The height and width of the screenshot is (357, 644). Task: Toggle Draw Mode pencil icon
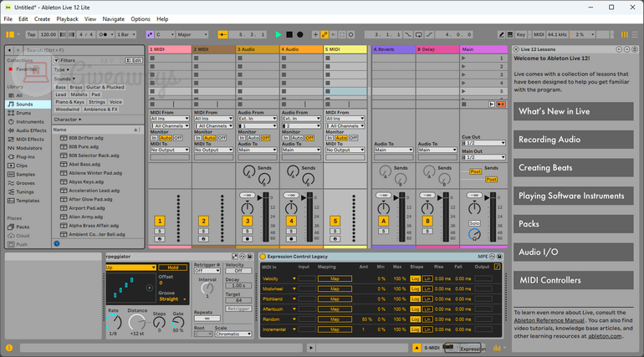click(x=502, y=34)
